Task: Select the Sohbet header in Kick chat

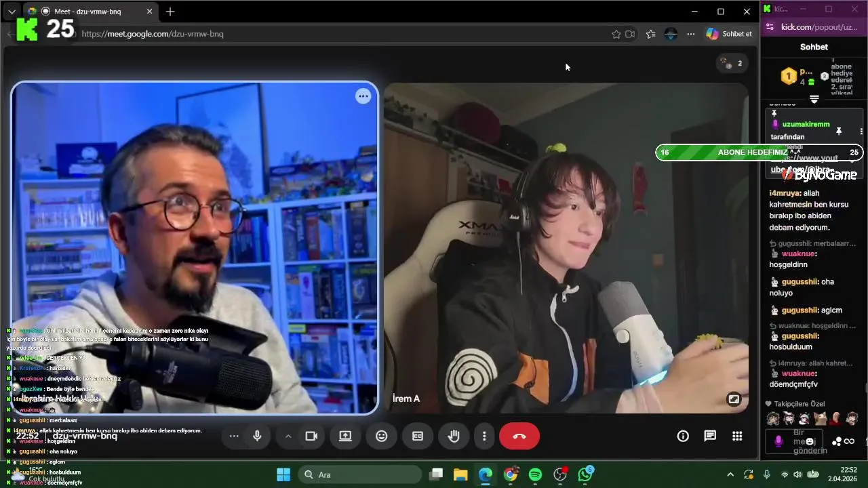Action: click(x=814, y=47)
